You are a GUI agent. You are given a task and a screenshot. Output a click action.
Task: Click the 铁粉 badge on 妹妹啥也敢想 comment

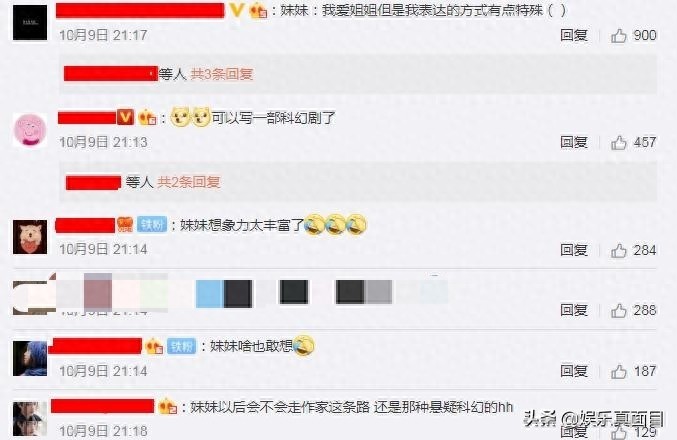181,346
